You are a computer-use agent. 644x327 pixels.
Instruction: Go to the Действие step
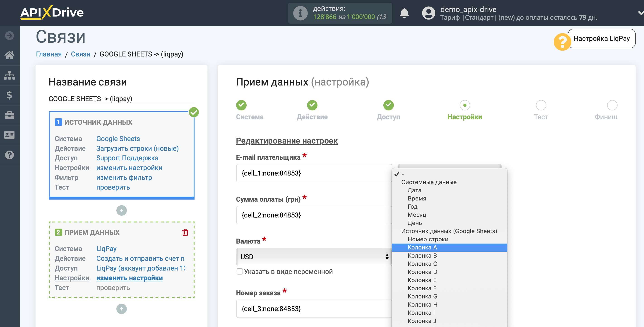pos(312,105)
